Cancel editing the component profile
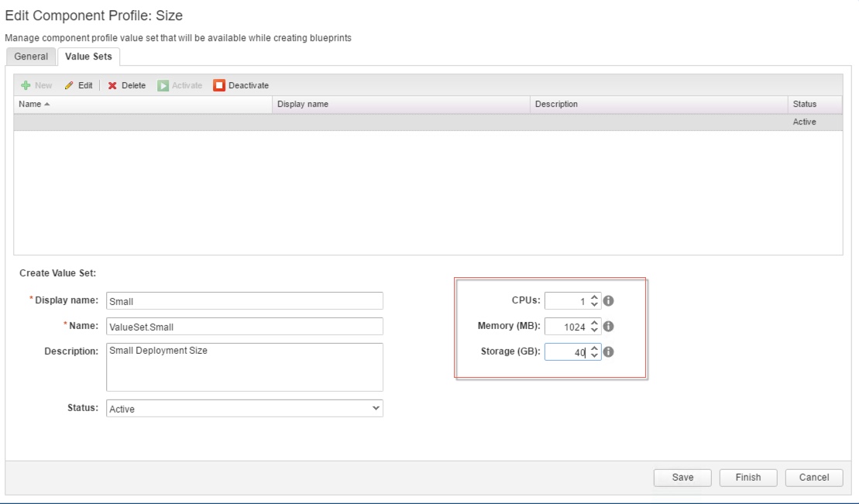This screenshot has height=504, width=859. pos(813,478)
